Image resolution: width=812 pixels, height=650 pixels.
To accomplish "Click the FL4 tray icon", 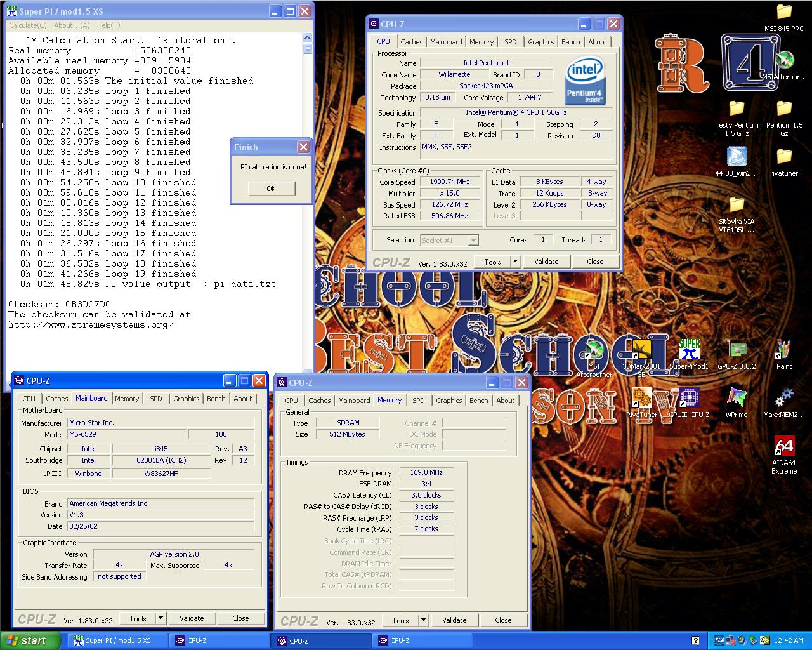I will click(x=719, y=640).
